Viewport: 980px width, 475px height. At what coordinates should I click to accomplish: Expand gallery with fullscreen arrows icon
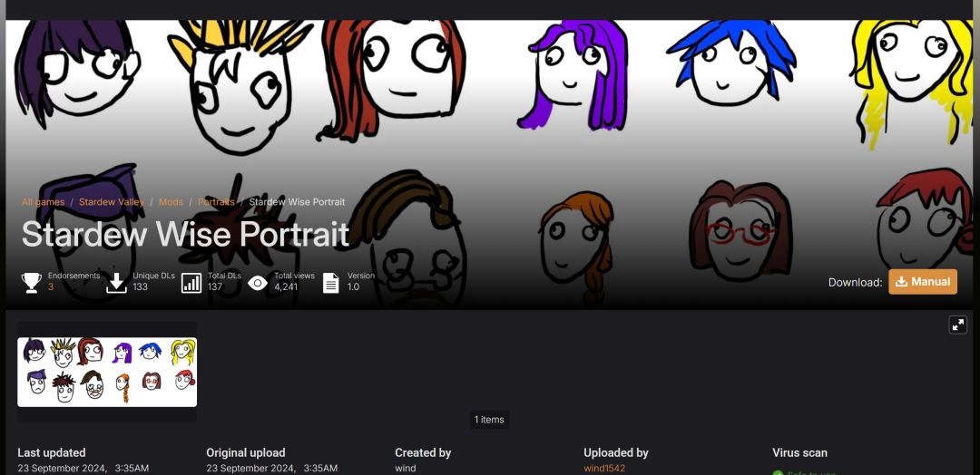click(x=957, y=325)
